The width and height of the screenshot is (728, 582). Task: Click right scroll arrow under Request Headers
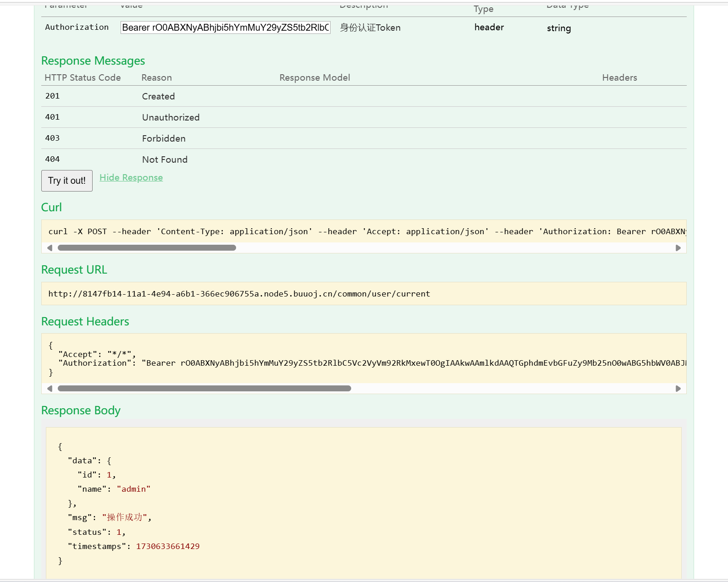[678, 389]
